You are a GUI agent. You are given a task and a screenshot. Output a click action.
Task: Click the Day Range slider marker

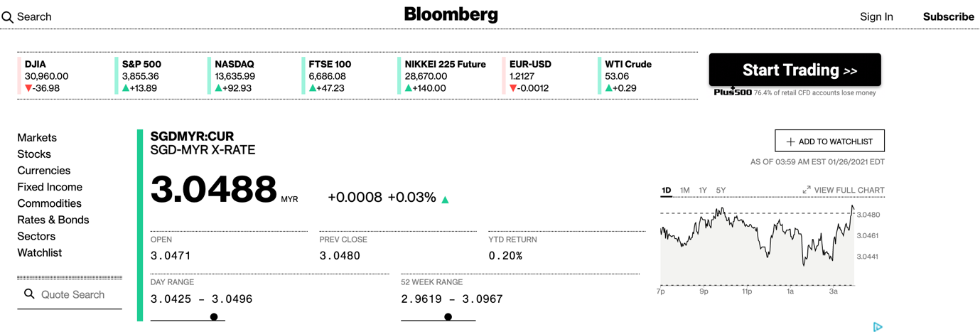tap(214, 317)
